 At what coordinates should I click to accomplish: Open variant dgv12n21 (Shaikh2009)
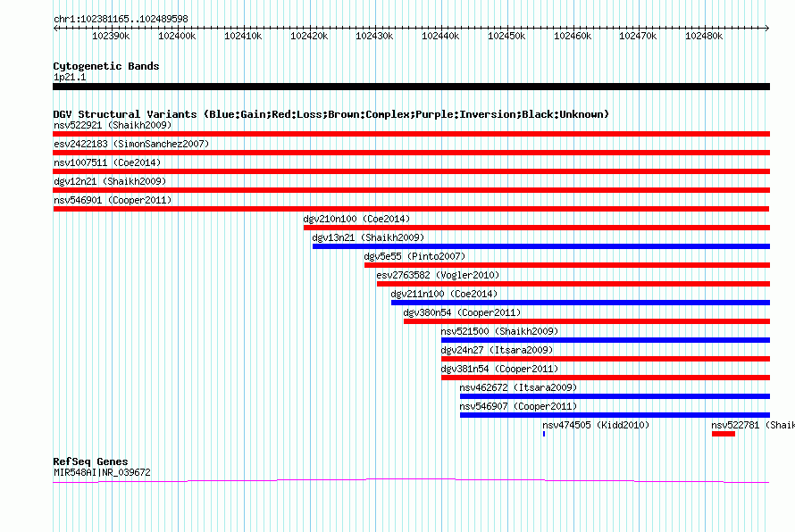tap(110, 181)
